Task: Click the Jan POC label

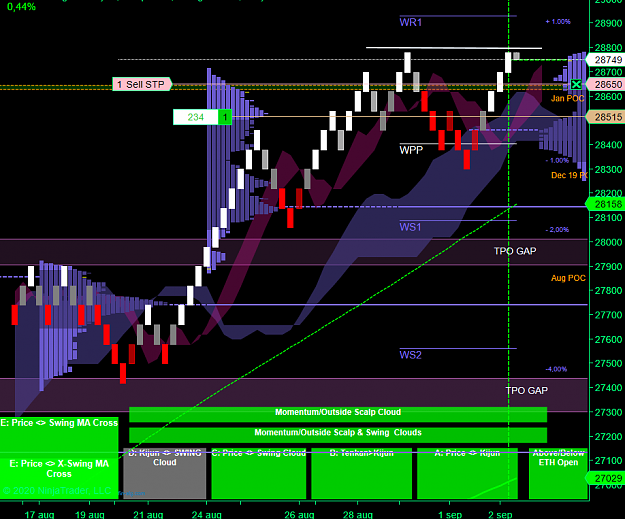Action: (568, 98)
